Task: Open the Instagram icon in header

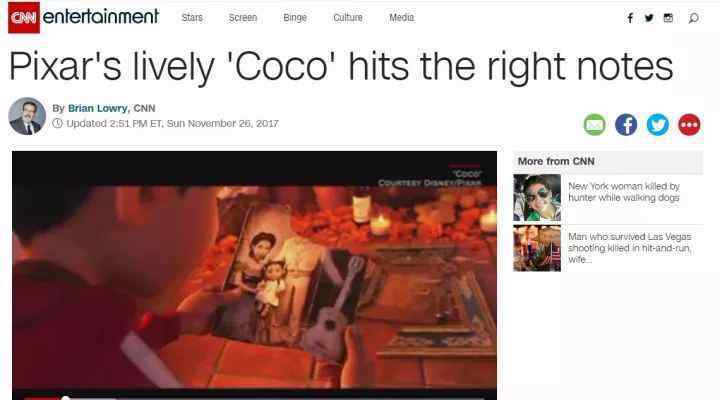Action: pos(668,18)
